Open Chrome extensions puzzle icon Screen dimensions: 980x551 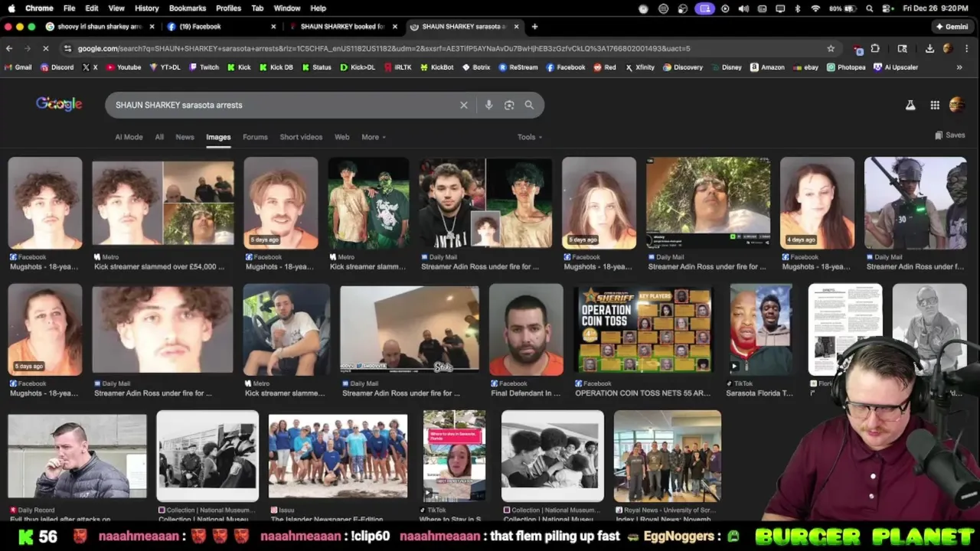(x=875, y=48)
